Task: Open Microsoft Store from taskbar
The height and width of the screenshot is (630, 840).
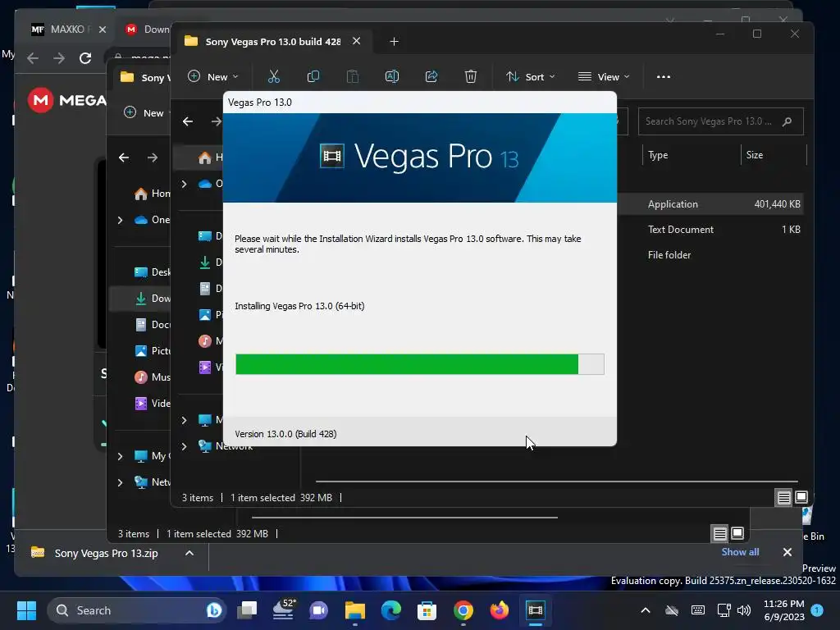Action: coord(427,610)
